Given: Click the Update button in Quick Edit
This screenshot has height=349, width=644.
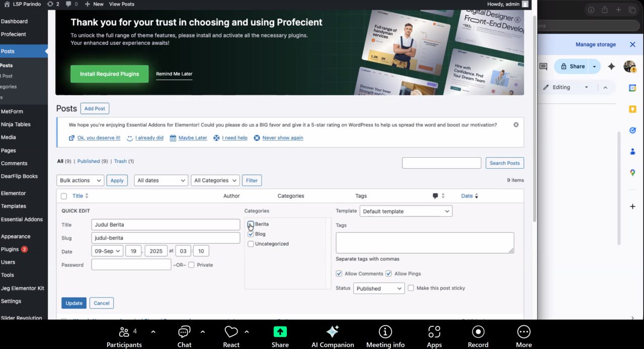Looking at the screenshot, I should [x=73, y=303].
